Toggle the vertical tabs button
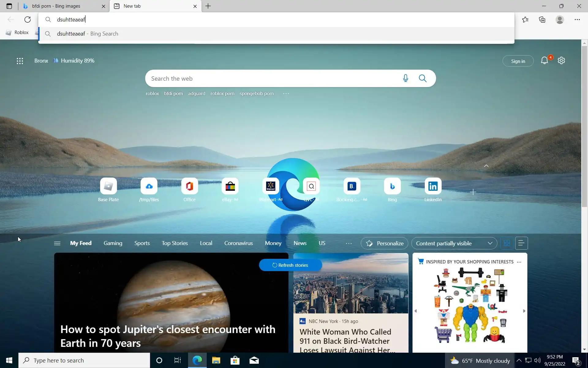The height and width of the screenshot is (368, 588). (9, 6)
